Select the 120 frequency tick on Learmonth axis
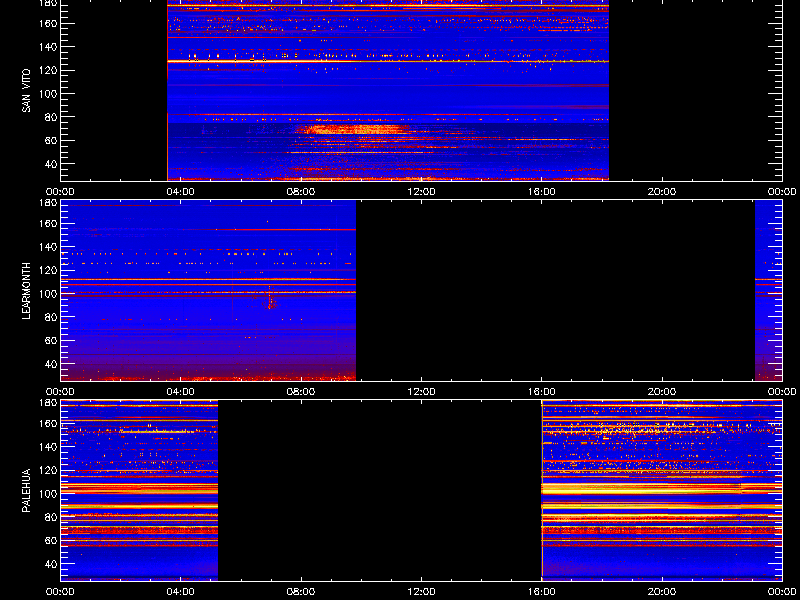800x600 pixels. pyautogui.click(x=49, y=270)
